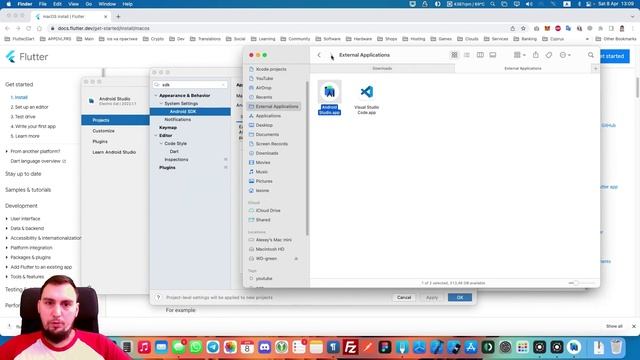Select Music in the sidebar
This screenshot has width=640, height=360.
point(262,172)
